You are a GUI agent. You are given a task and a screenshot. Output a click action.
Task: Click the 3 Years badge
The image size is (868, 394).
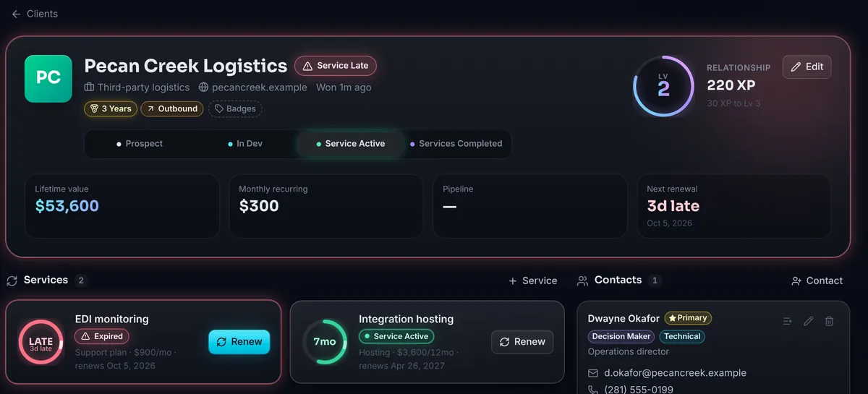coord(110,108)
